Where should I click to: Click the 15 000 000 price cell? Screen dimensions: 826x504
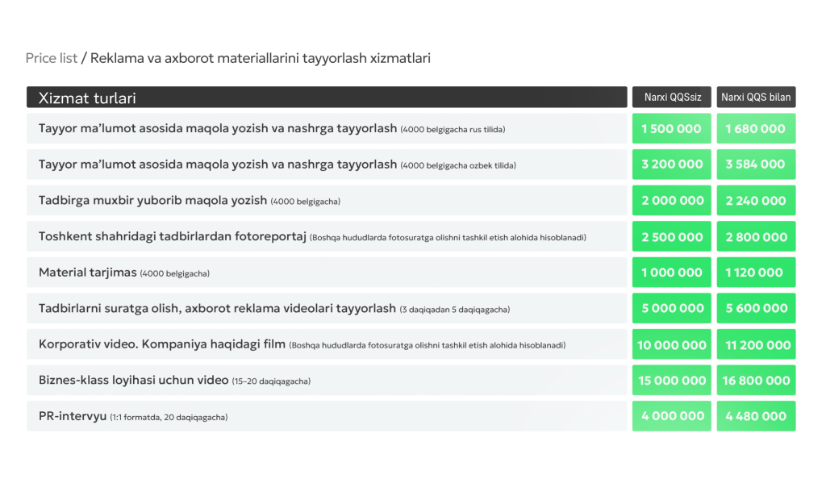[672, 381]
